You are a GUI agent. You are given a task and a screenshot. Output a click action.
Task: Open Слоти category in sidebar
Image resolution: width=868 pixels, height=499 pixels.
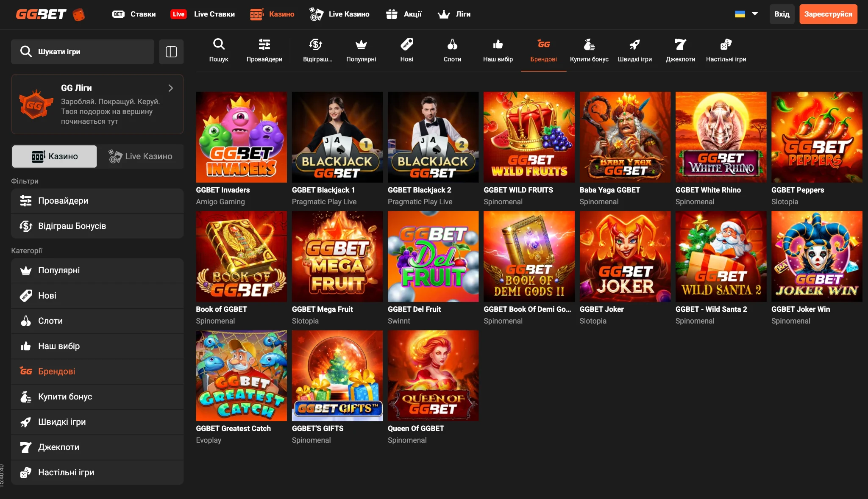coord(97,321)
